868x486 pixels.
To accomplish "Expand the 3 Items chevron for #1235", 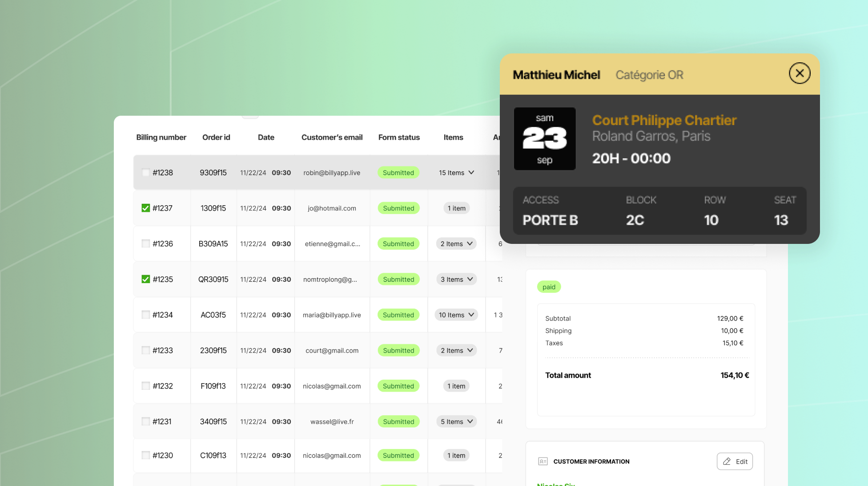I will [x=470, y=279].
